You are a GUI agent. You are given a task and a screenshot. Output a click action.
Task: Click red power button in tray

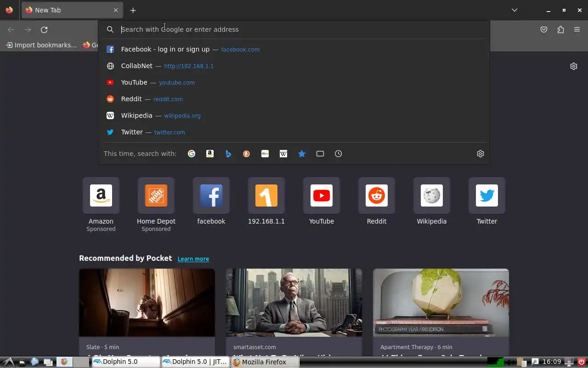coord(582,362)
